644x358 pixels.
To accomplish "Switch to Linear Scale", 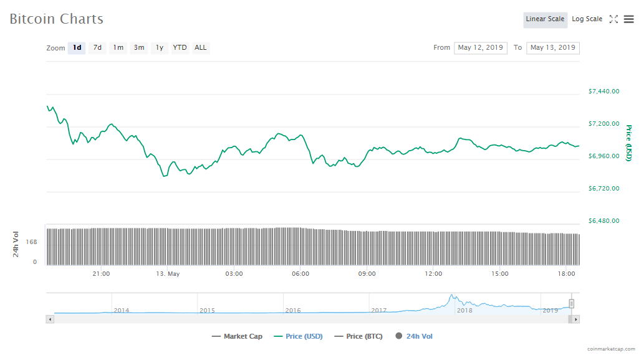I will 545,19.
